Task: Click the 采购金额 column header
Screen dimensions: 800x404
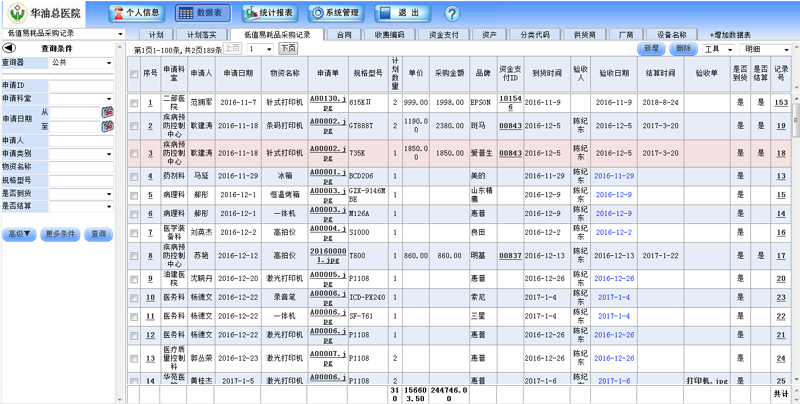Action: 449,73
